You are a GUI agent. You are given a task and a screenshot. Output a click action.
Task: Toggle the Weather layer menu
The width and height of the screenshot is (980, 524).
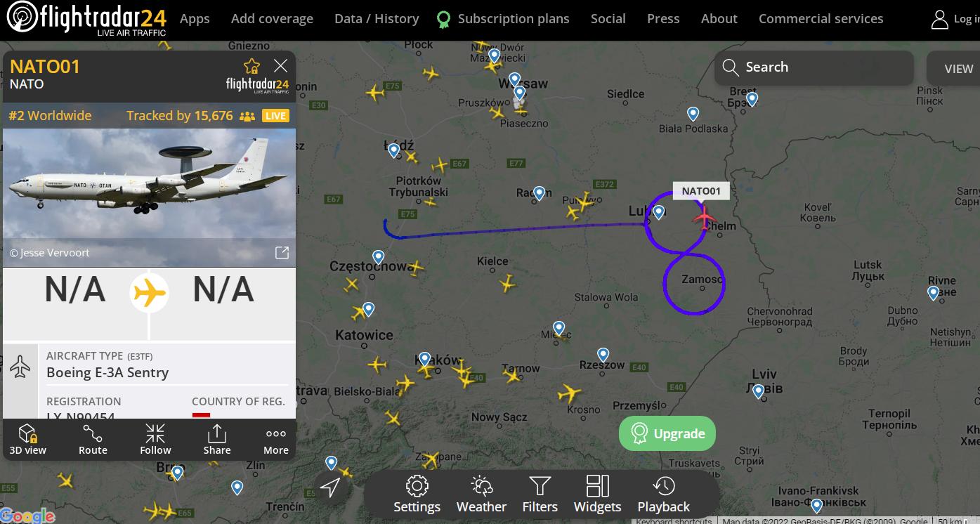tap(481, 494)
